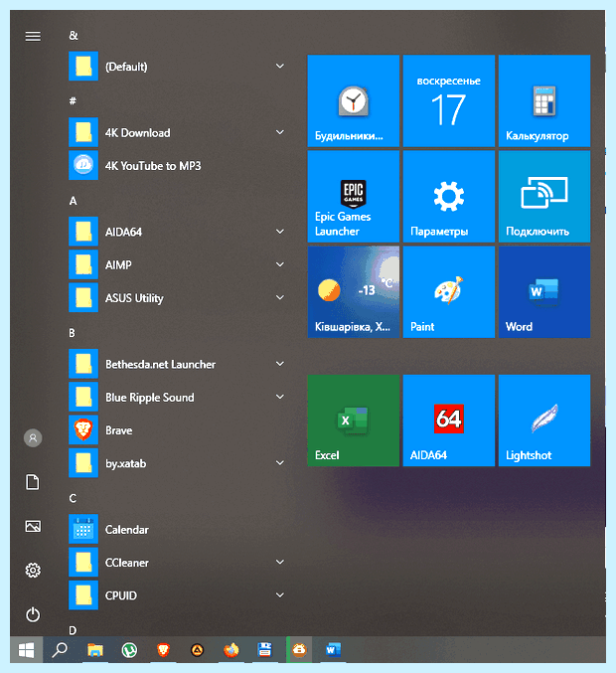Image resolution: width=616 pixels, height=673 pixels.
Task: Launch the Калькулятор tile
Action: click(x=543, y=100)
